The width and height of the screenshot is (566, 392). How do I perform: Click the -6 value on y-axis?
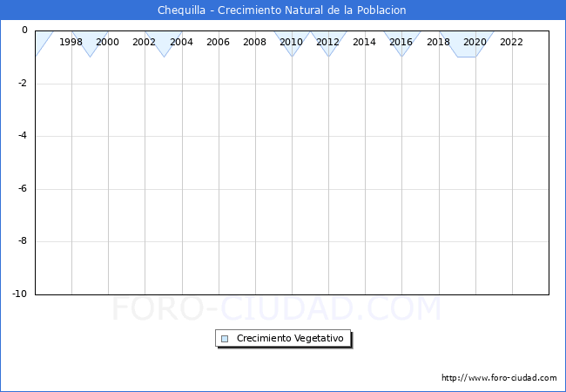[23, 188]
